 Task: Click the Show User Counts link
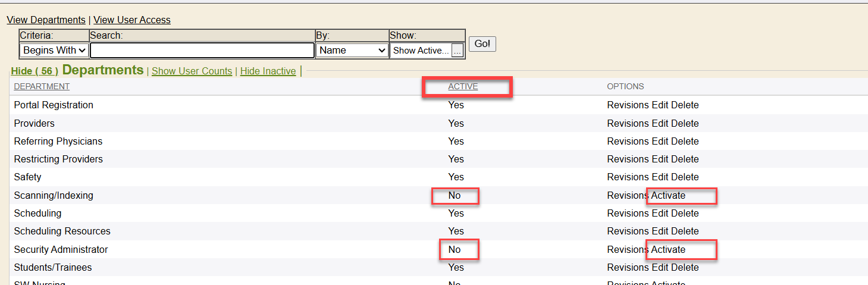click(192, 71)
